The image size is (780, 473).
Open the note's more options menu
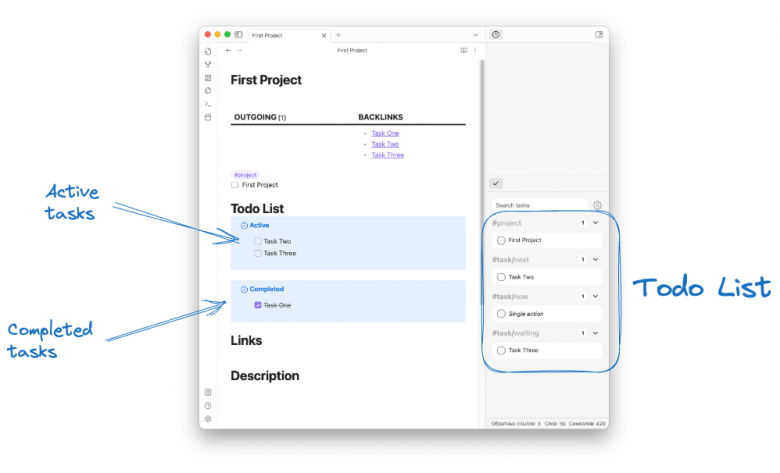[475, 50]
